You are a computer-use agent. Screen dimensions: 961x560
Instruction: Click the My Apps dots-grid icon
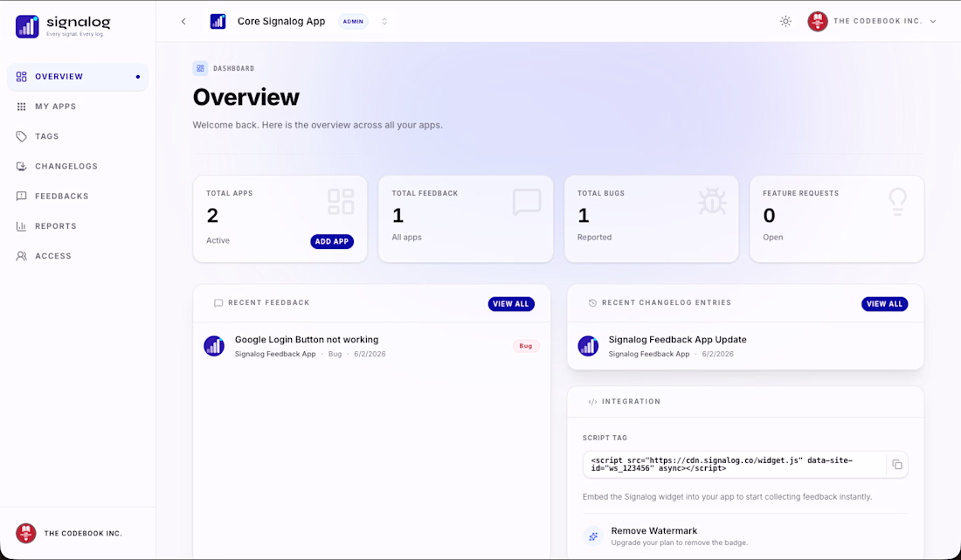pyautogui.click(x=22, y=107)
